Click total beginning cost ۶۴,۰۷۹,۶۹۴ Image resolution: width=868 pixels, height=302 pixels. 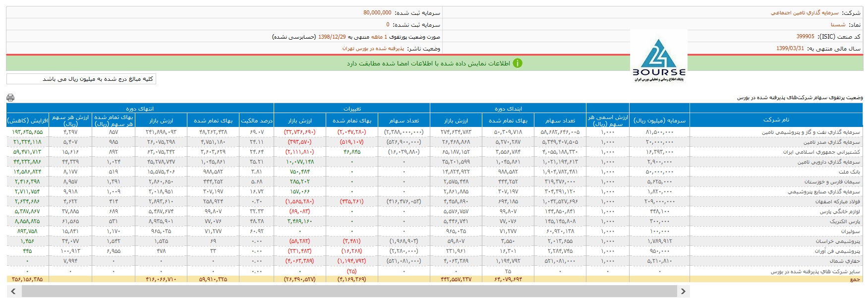(508, 279)
